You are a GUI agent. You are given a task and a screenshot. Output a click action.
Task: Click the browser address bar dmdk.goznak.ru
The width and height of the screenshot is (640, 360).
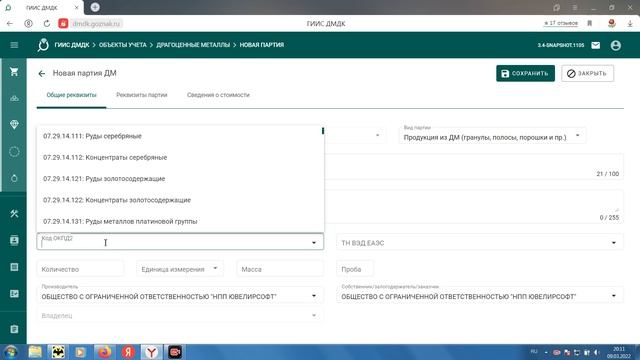pyautogui.click(x=96, y=24)
